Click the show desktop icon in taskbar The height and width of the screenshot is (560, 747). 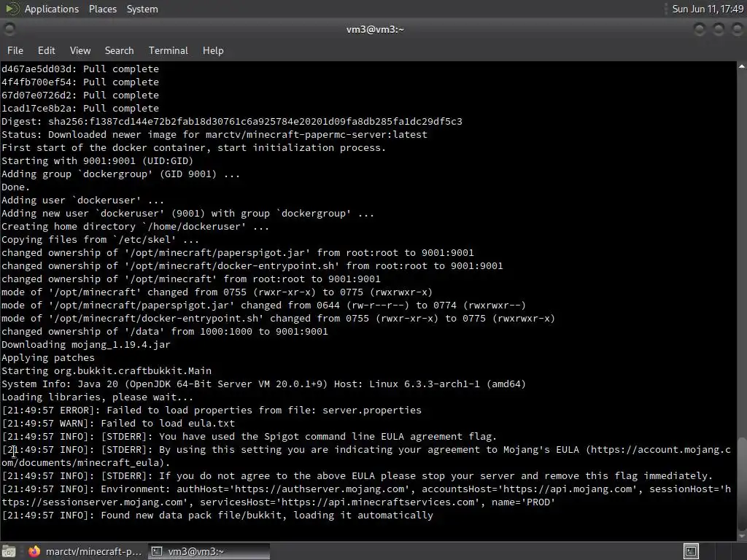pos(9,551)
